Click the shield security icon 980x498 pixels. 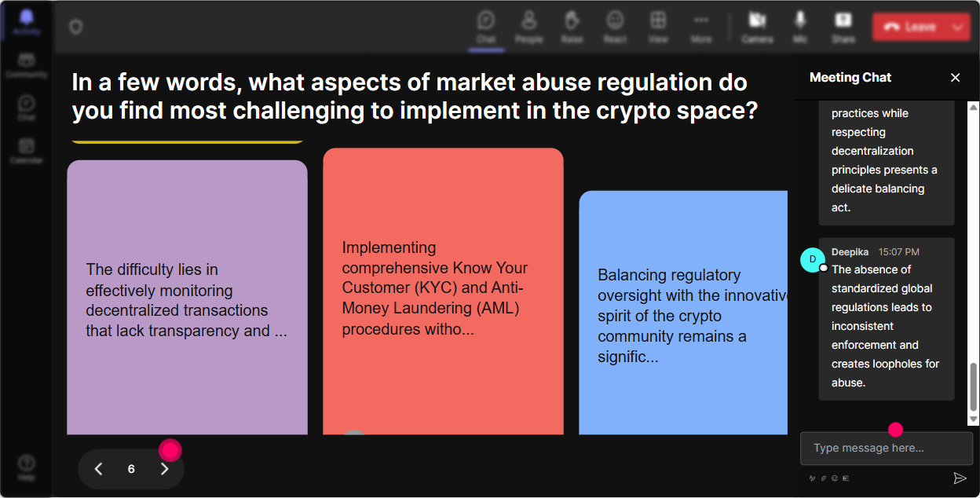[x=75, y=27]
